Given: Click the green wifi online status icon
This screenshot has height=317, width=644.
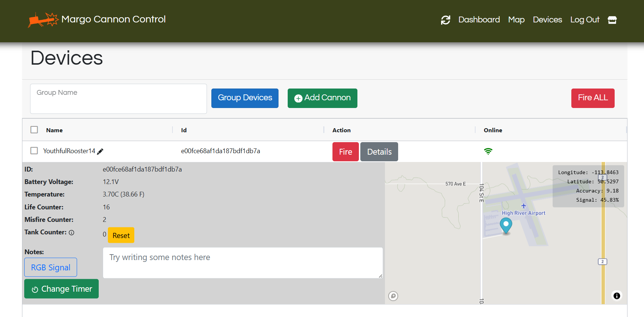Looking at the screenshot, I should point(488,151).
